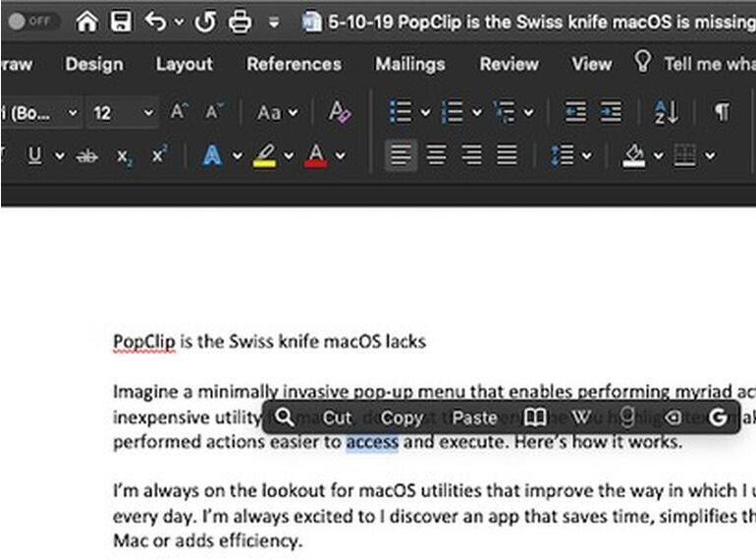Image resolution: width=756 pixels, height=560 pixels.
Task: Click PopClip backspace delete icon
Action: point(674,418)
